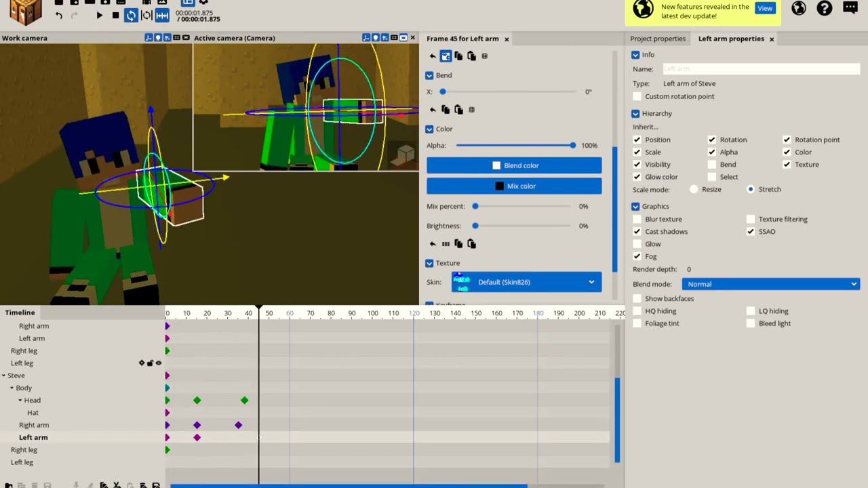Viewport: 868px width, 488px height.
Task: Paste color icon below Brightness slider
Action: [x=471, y=244]
